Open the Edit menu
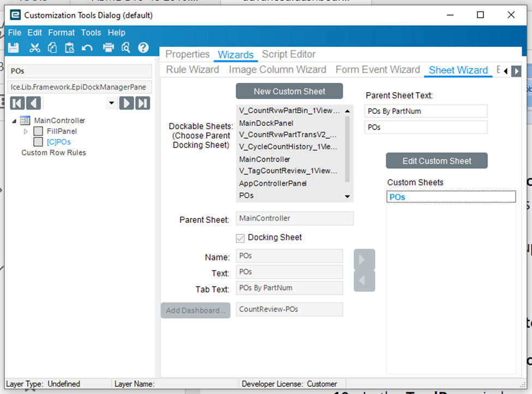This screenshot has height=394, width=532. (x=34, y=33)
